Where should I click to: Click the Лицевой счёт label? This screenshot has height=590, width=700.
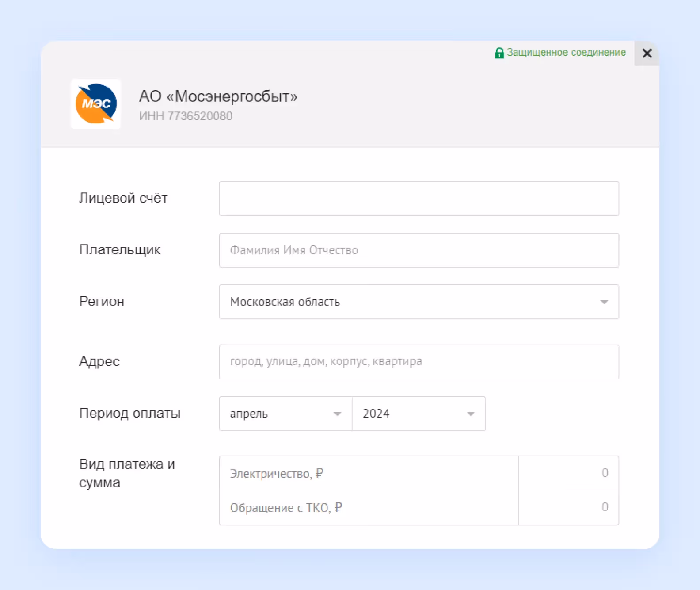click(123, 198)
